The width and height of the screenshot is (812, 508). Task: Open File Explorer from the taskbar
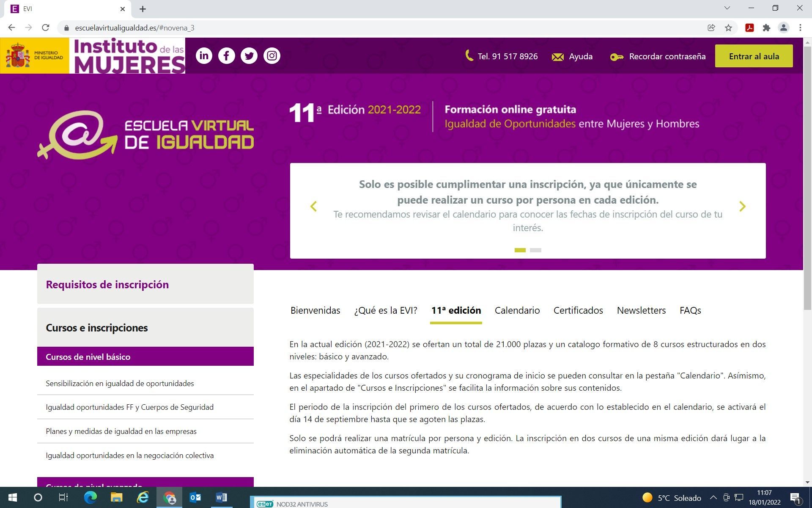pyautogui.click(x=116, y=497)
